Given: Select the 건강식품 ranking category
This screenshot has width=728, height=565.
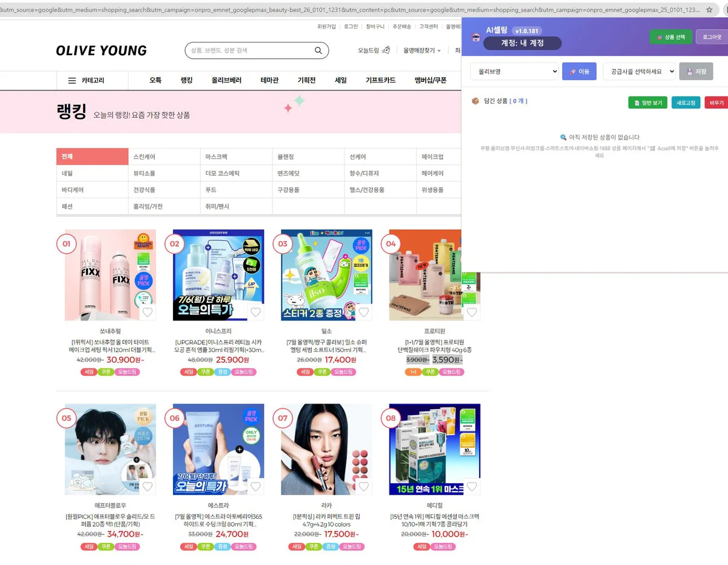Looking at the screenshot, I should (164, 190).
